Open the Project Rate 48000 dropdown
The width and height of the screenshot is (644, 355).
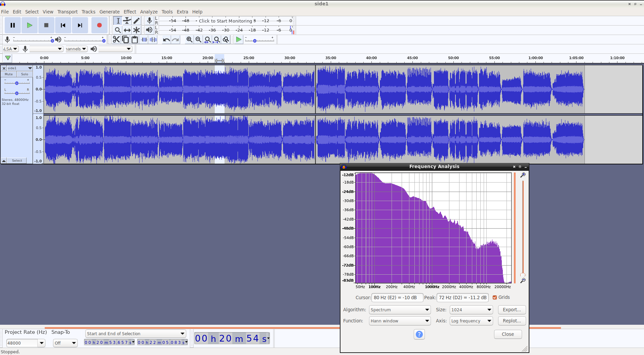(x=41, y=343)
